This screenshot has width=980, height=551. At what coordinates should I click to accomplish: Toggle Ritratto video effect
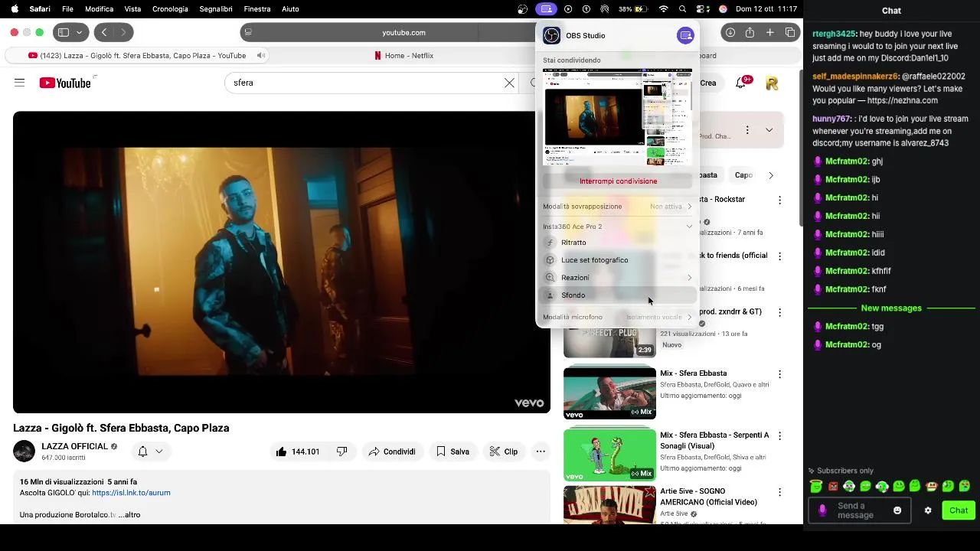[617, 243]
